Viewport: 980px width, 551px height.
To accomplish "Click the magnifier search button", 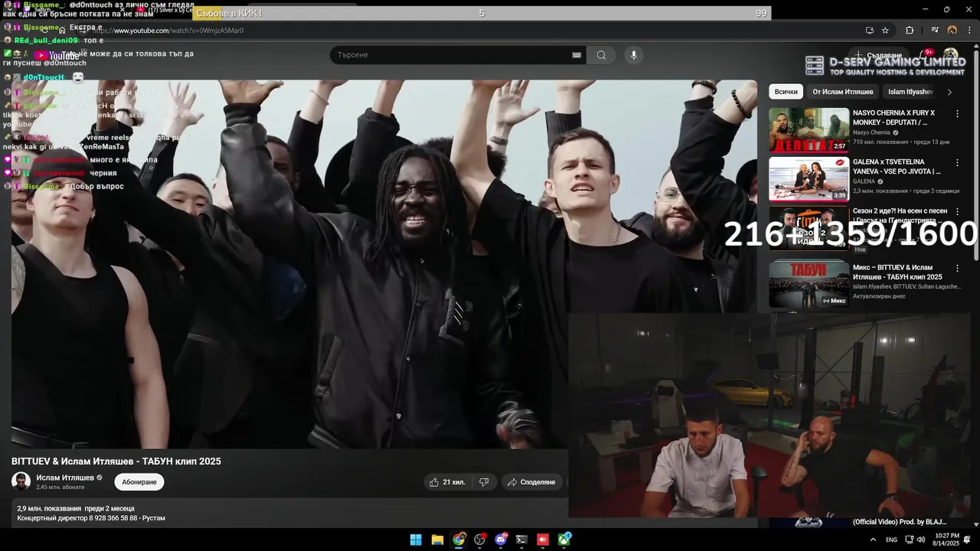I will click(601, 55).
